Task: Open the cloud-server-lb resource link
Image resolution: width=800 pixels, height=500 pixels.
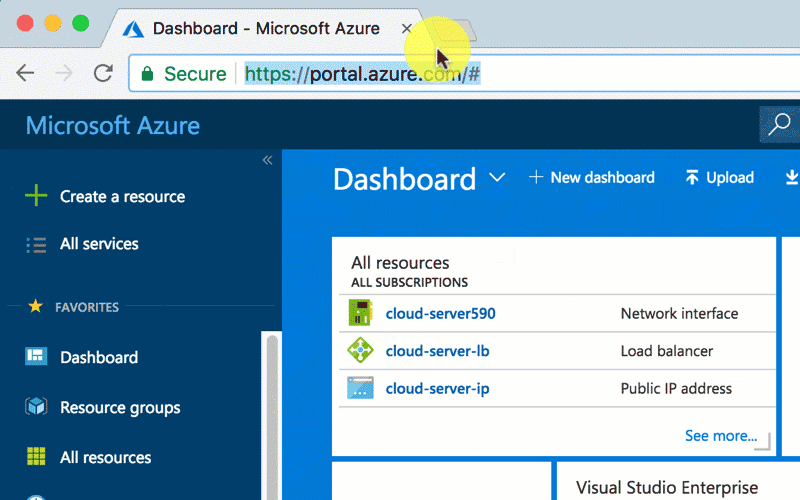Action: pyautogui.click(x=437, y=351)
